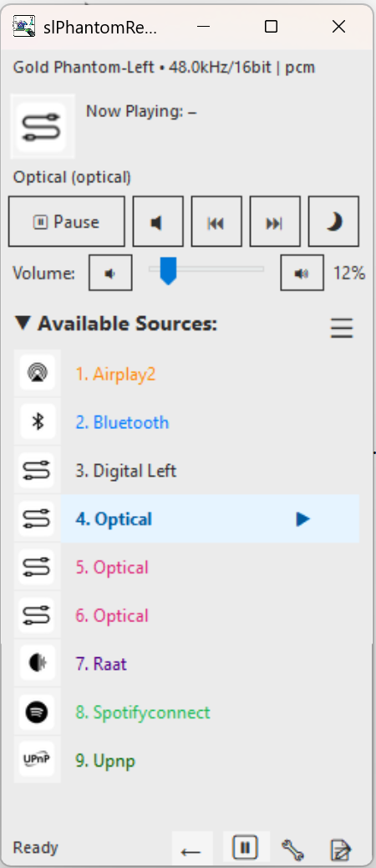This screenshot has width=376, height=868.
Task: Click the UPnP source icon
Action: pyautogui.click(x=37, y=760)
